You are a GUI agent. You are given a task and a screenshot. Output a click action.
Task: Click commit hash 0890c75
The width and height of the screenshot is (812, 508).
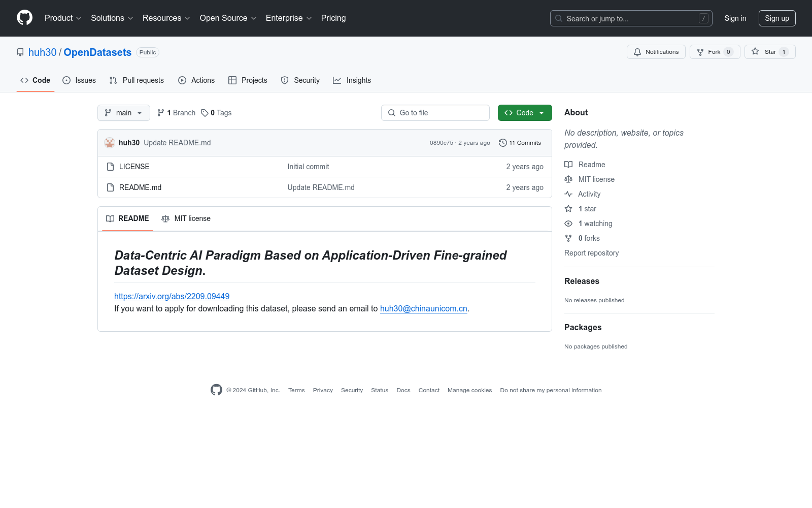tap(442, 143)
